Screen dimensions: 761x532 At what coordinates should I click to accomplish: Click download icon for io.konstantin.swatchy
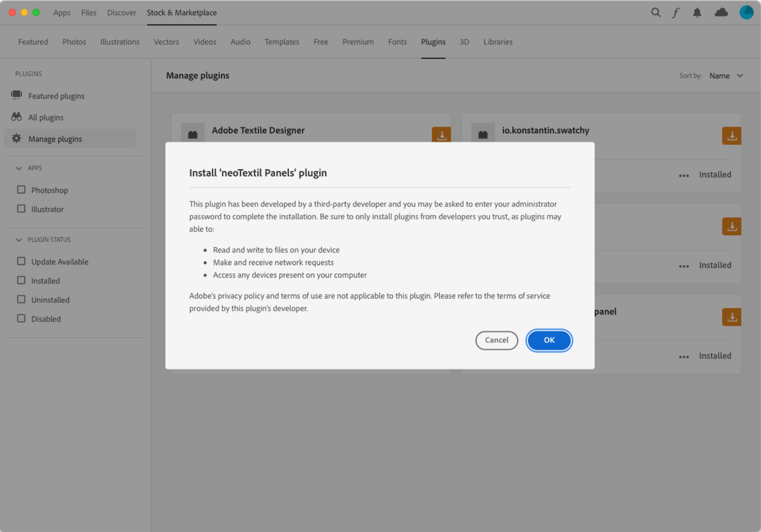tap(732, 136)
